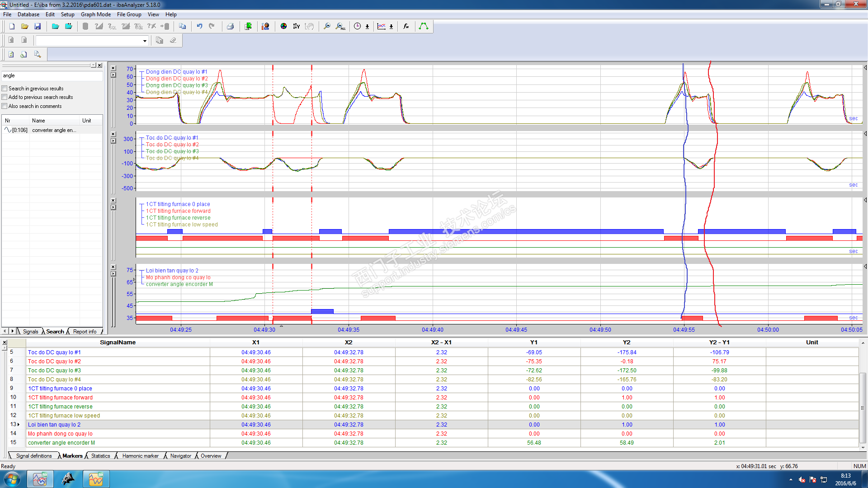Screen dimensions: 868x488
Task: Click the Zoom out all icon
Action: click(x=340, y=27)
